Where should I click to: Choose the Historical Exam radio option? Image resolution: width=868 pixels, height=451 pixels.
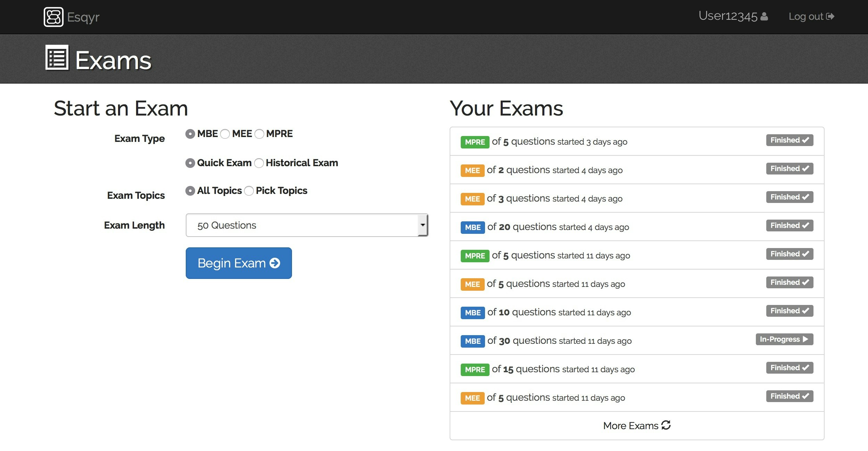pos(259,163)
